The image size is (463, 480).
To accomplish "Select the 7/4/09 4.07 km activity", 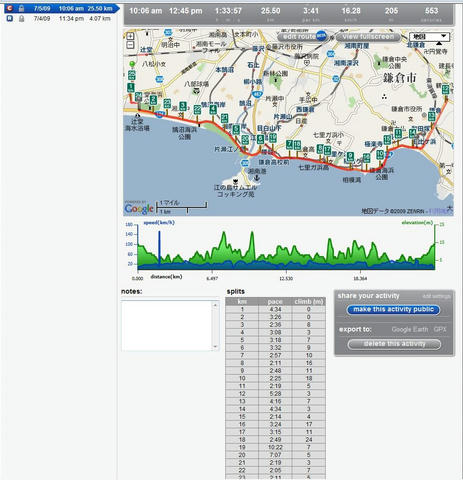I will [61, 19].
